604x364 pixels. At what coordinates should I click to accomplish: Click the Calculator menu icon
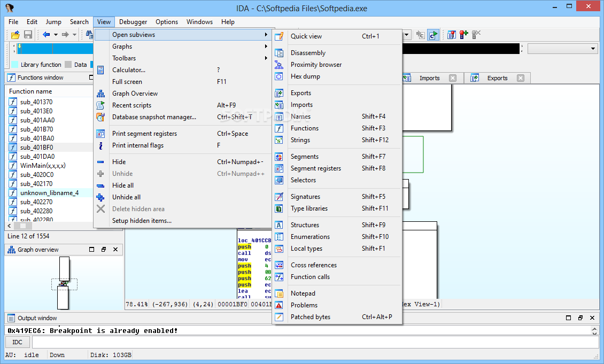pyautogui.click(x=100, y=69)
